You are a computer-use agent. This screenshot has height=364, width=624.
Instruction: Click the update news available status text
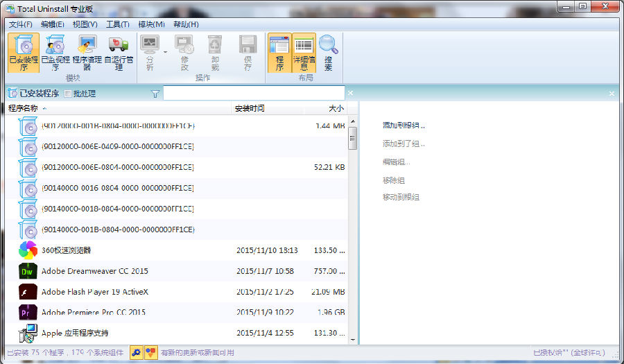[x=197, y=353]
